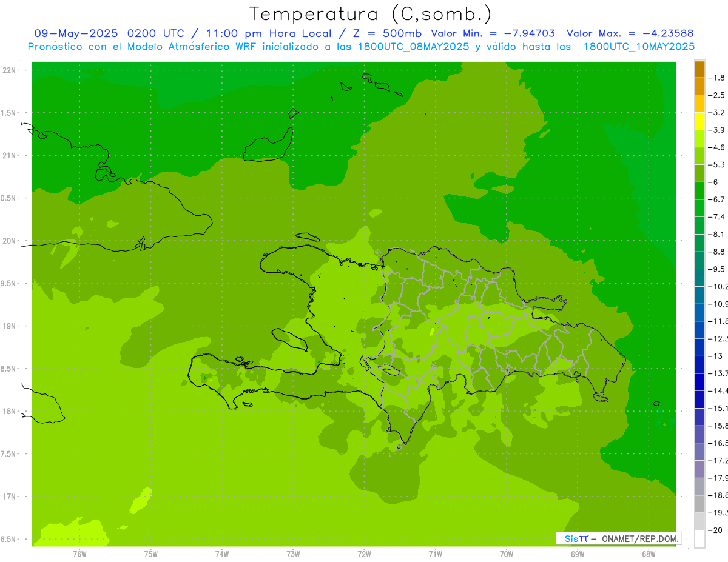Select the lime swatch between -3.9 and -4.6
728x562 pixels.
tap(699, 139)
